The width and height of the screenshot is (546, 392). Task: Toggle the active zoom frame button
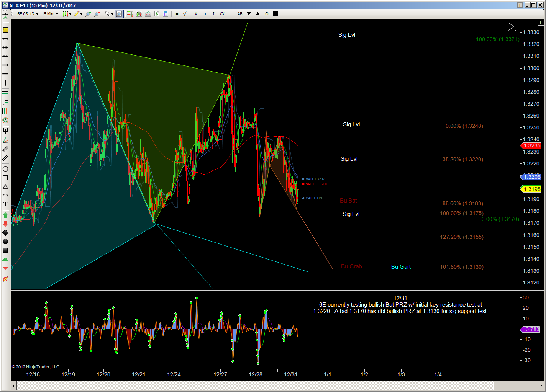click(x=119, y=14)
